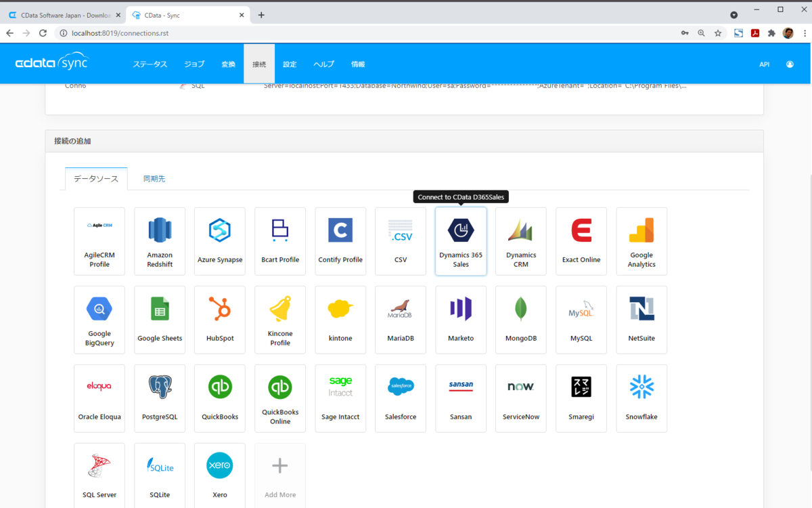The image size is (812, 508).
Task: Open the user account icon menu
Action: [790, 64]
